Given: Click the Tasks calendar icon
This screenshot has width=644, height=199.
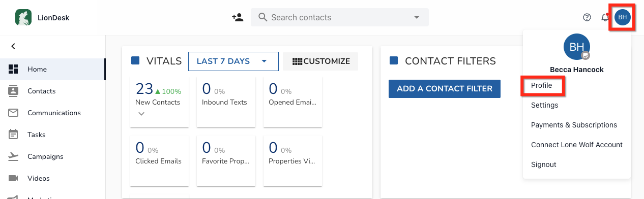Looking at the screenshot, I should click(x=13, y=135).
